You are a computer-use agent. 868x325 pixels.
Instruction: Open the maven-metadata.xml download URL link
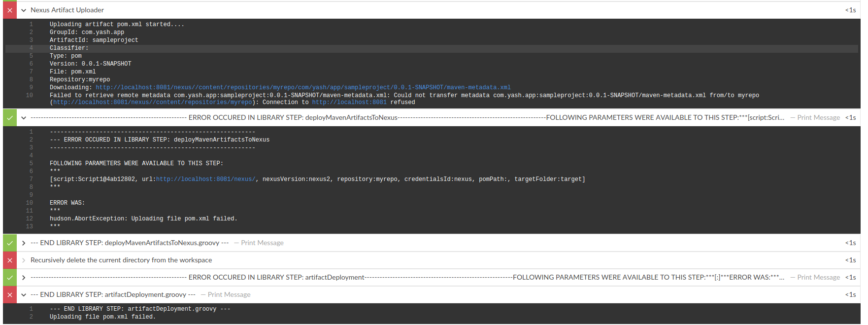click(x=303, y=87)
